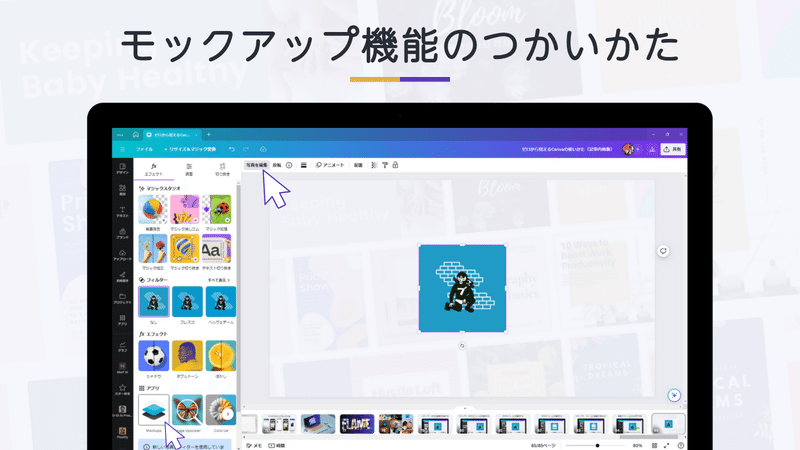Select the 背景除去 magic studio tool
Screen dimensions: 800x450
point(153,210)
